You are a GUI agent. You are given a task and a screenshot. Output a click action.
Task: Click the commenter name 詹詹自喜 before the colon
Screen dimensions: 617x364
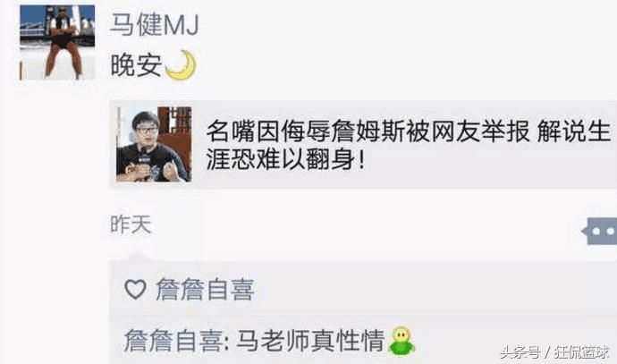173,341
